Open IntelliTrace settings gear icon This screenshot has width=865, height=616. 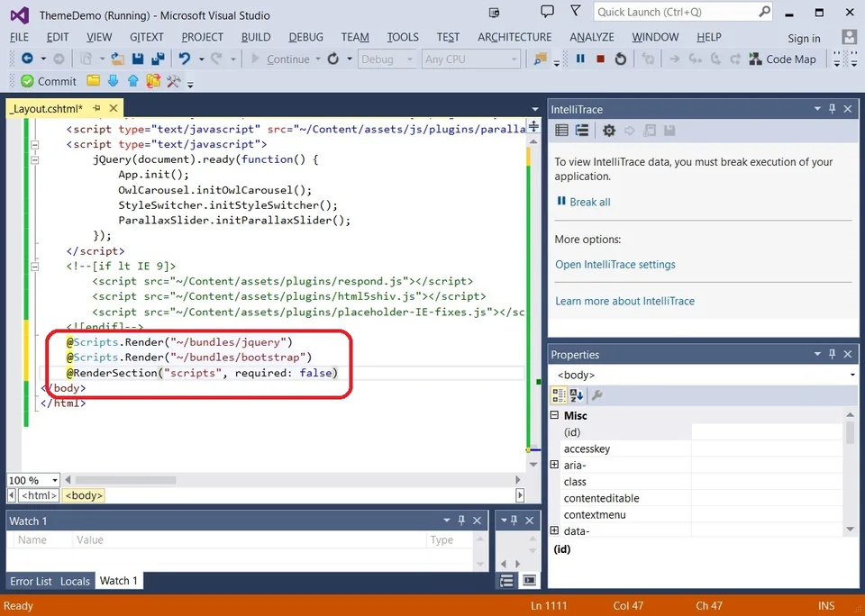(608, 131)
